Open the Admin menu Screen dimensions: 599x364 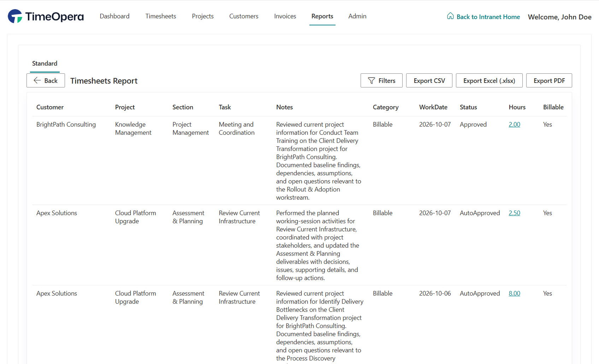coord(357,16)
